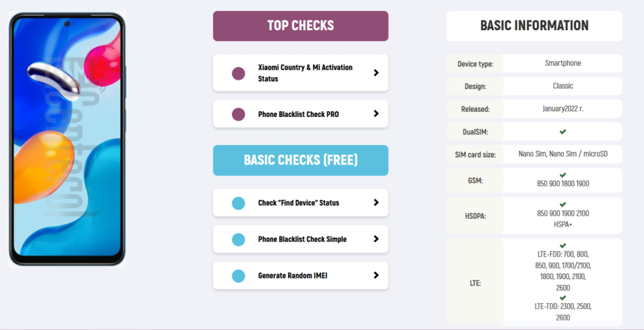
Task: Open Generate Random IMEI link
Action: point(292,275)
